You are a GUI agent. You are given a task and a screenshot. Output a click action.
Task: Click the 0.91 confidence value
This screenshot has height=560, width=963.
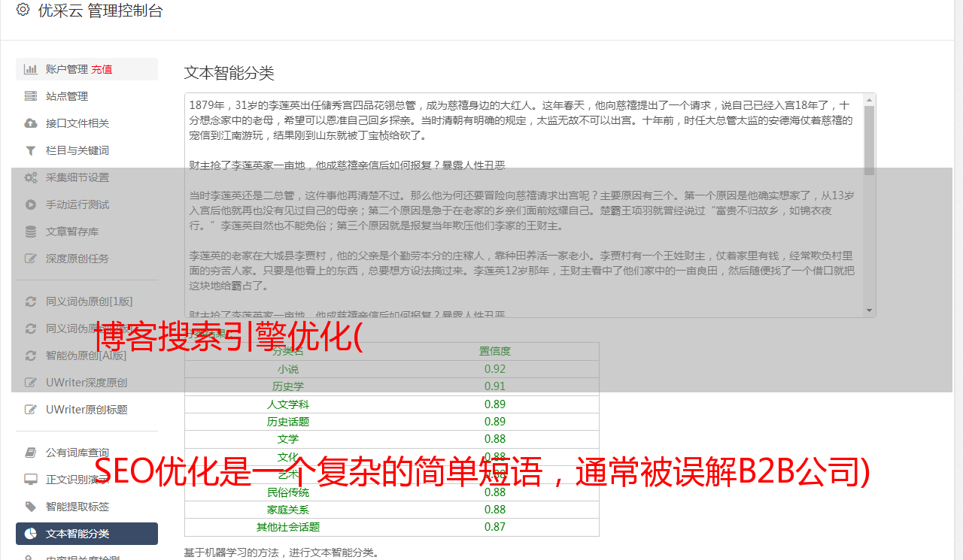[x=495, y=386]
